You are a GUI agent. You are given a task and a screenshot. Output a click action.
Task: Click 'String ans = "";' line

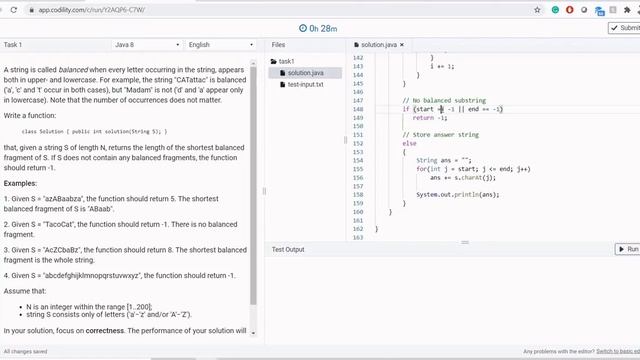(444, 160)
